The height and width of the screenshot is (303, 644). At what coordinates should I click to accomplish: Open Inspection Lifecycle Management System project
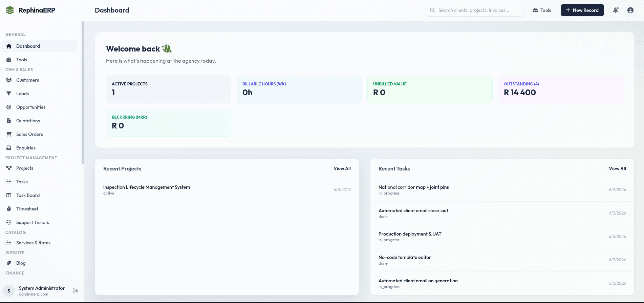(x=227, y=190)
